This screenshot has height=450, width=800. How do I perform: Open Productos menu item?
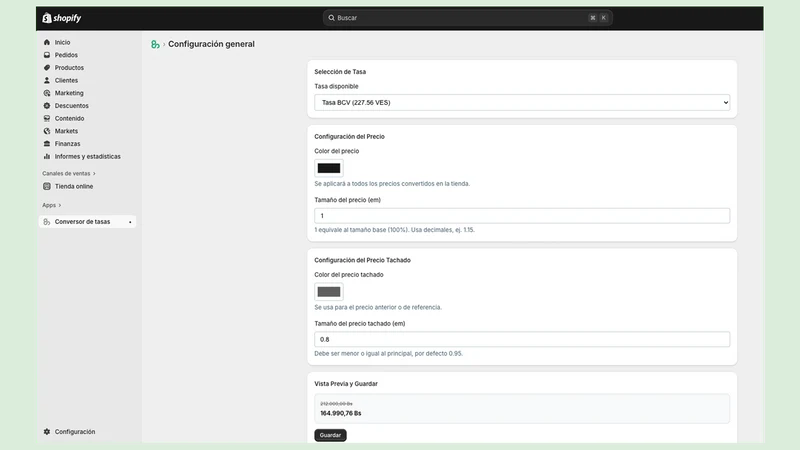(69, 68)
